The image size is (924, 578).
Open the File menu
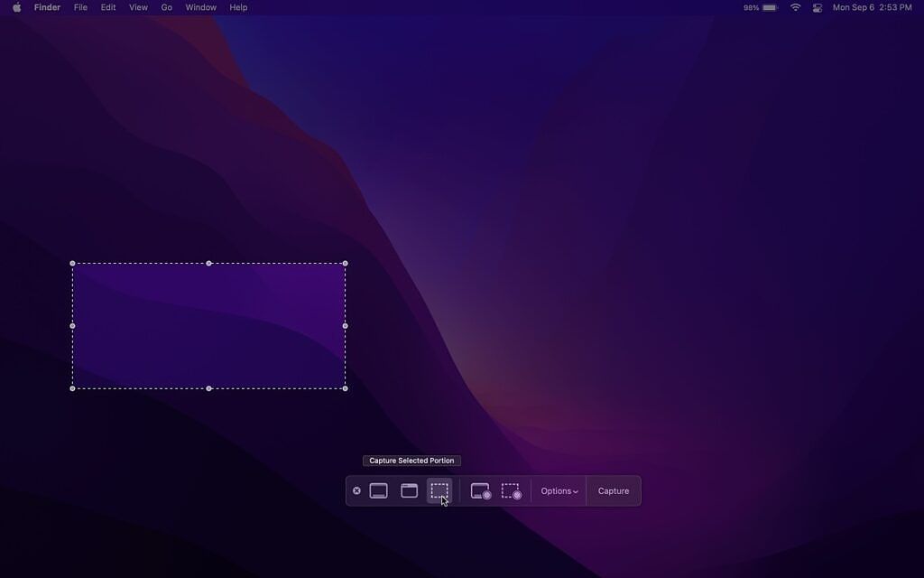pos(80,7)
